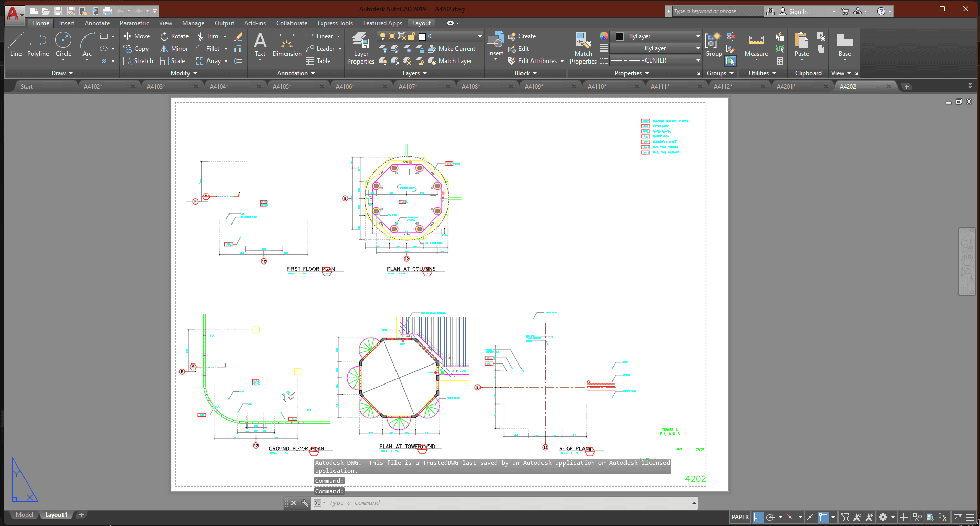
Task: Click the Dimension tool
Action: 287,45
